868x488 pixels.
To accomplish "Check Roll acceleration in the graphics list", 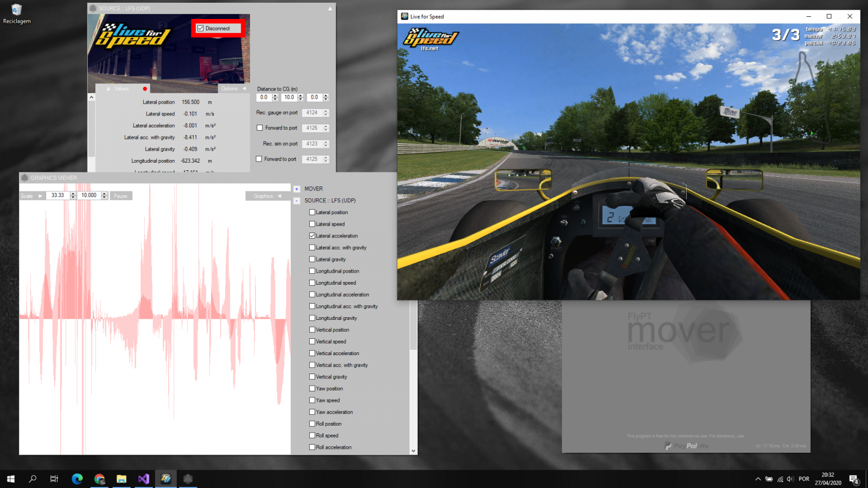I will (x=312, y=447).
